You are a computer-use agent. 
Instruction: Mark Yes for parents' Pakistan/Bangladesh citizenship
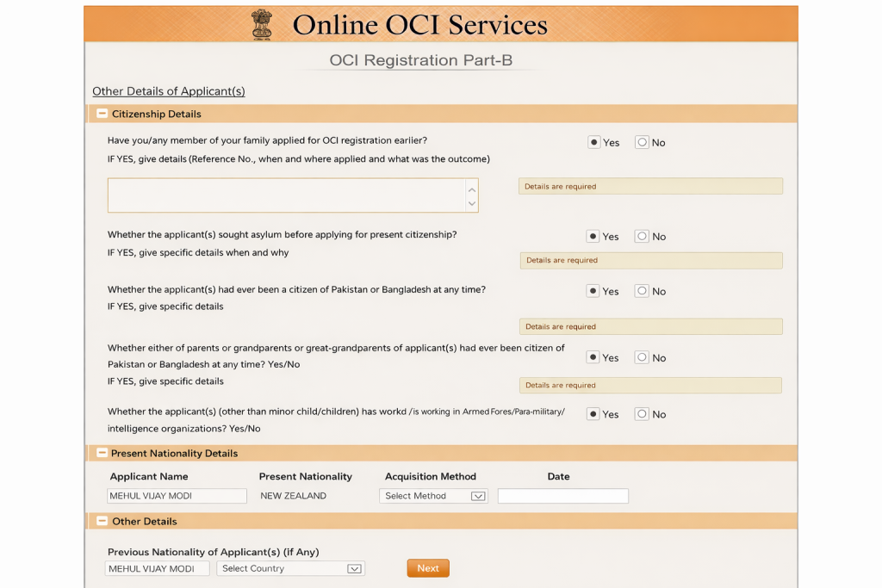click(593, 357)
